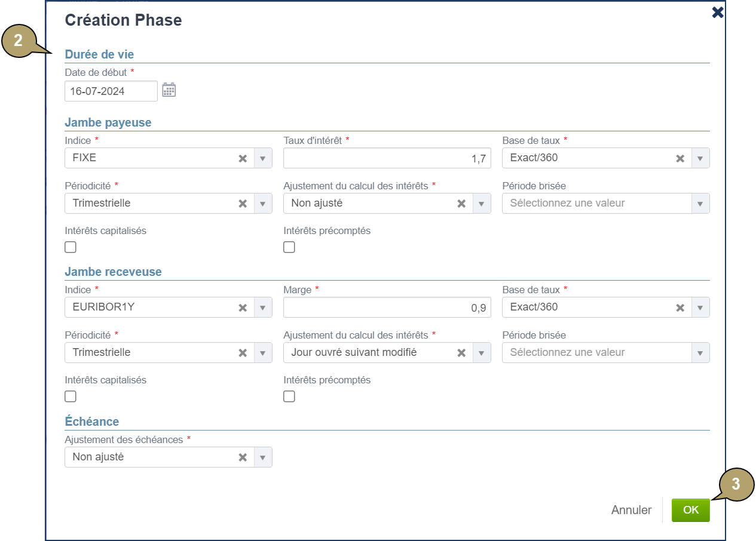This screenshot has height=541, width=756.
Task: Clear the Non ajusté interest adjustment in Jambe payeuse
Action: 461,203
